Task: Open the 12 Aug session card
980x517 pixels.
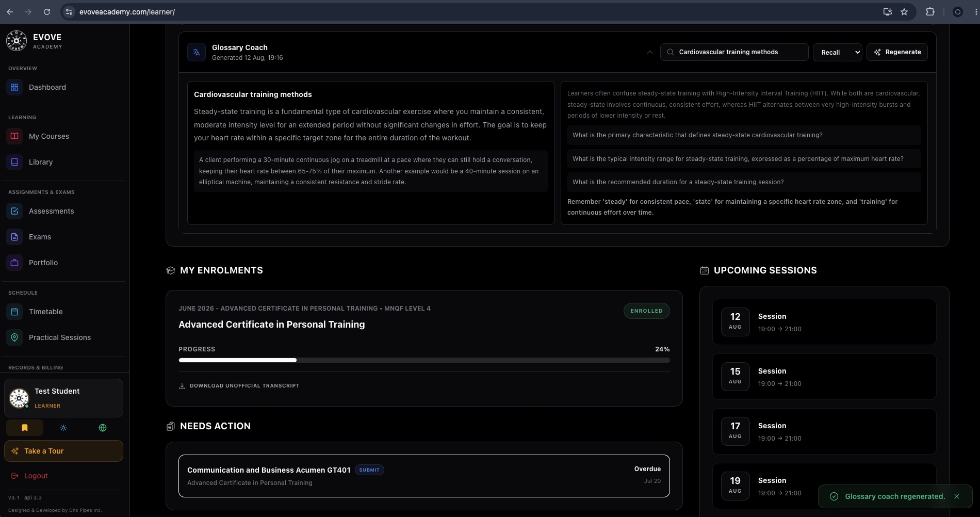Action: click(x=824, y=322)
